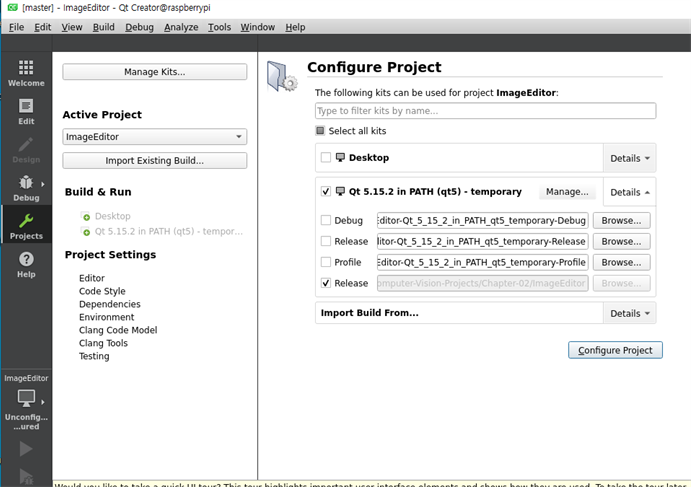The width and height of the screenshot is (691, 487).
Task: Open Dependencies project settings
Action: click(110, 304)
